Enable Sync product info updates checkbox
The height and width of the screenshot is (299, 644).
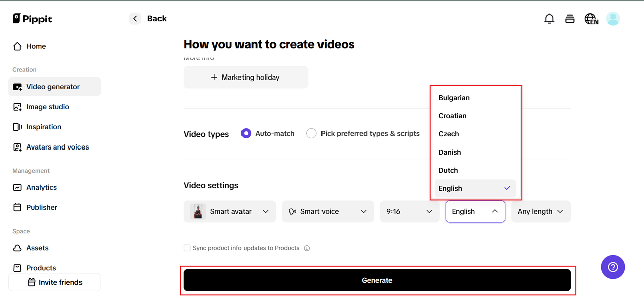click(x=187, y=248)
